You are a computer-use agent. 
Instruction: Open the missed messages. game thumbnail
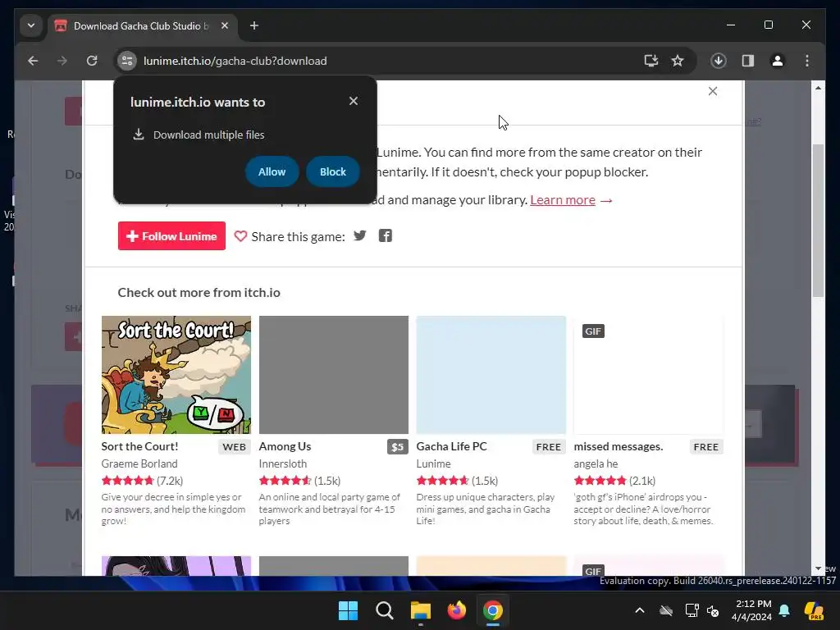(x=649, y=374)
